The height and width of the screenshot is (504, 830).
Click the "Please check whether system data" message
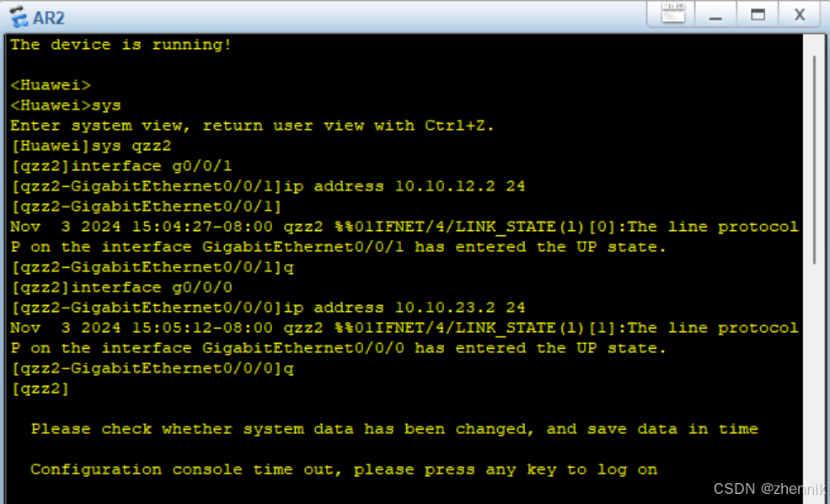pos(394,429)
